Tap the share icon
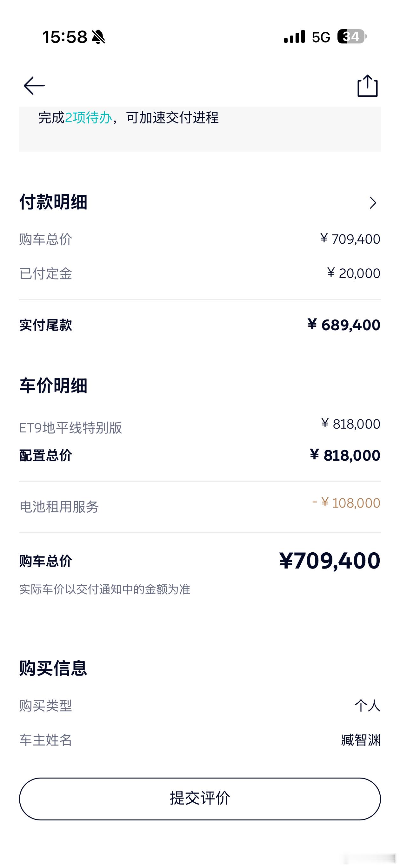This screenshot has width=400, height=868. pyautogui.click(x=367, y=86)
